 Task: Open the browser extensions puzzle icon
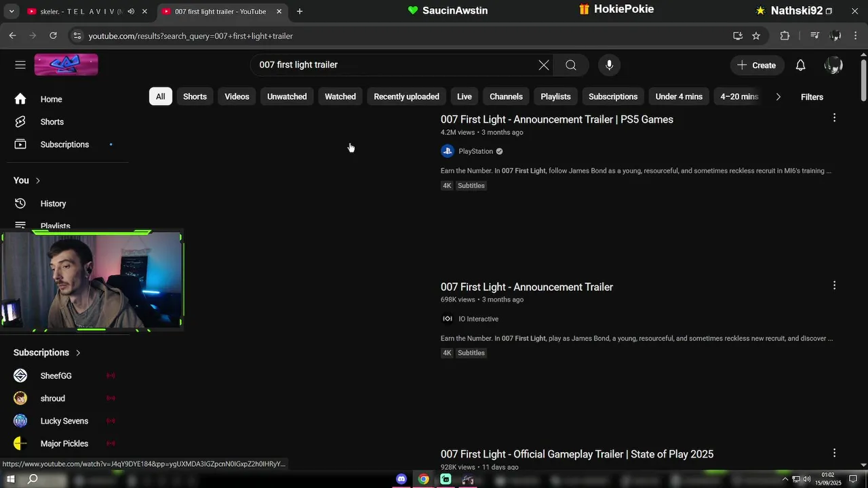pyautogui.click(x=785, y=36)
